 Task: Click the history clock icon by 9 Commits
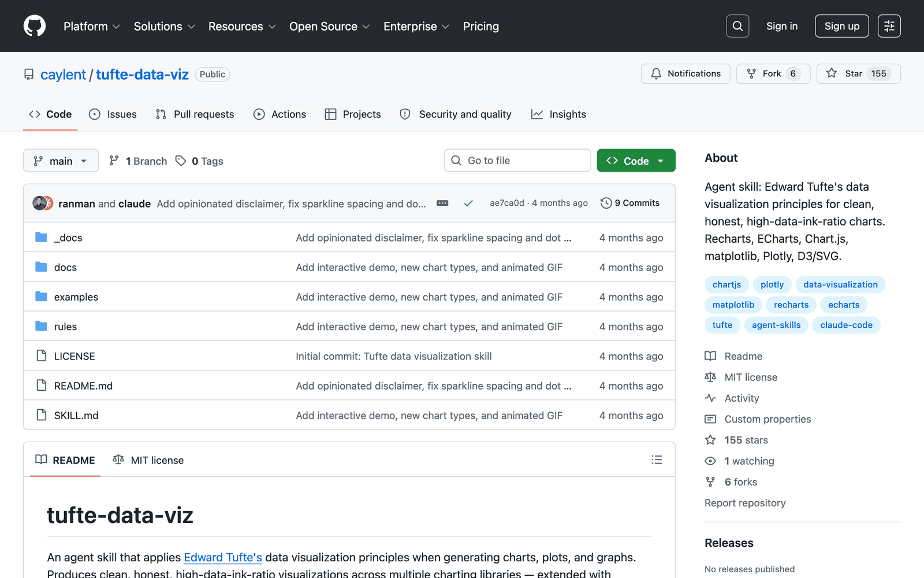[606, 203]
